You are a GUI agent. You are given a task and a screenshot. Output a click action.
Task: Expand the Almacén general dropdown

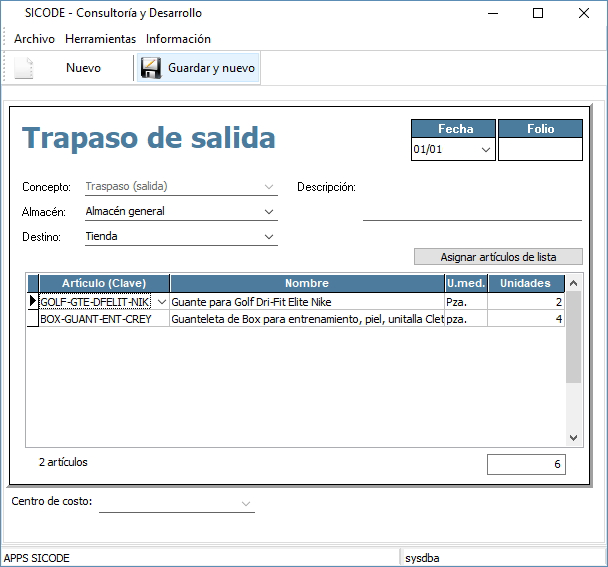click(x=268, y=212)
